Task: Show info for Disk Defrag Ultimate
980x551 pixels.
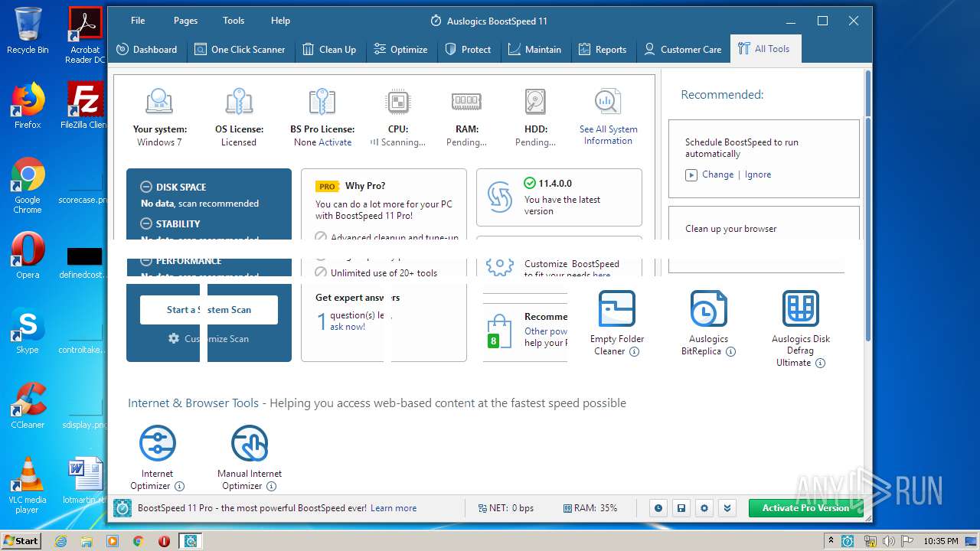Action: (820, 364)
